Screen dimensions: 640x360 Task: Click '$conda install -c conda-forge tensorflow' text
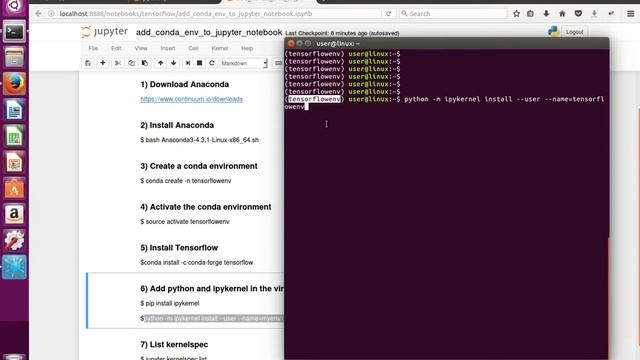[197, 262]
